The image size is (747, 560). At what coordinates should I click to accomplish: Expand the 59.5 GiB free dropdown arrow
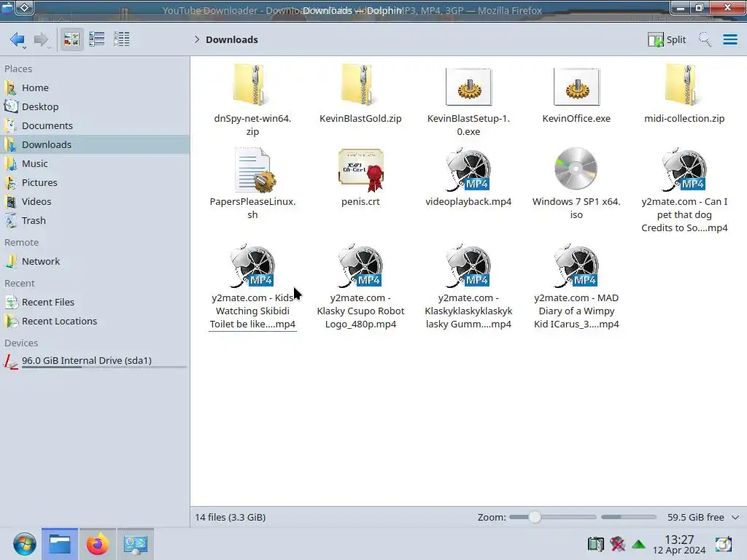click(735, 517)
